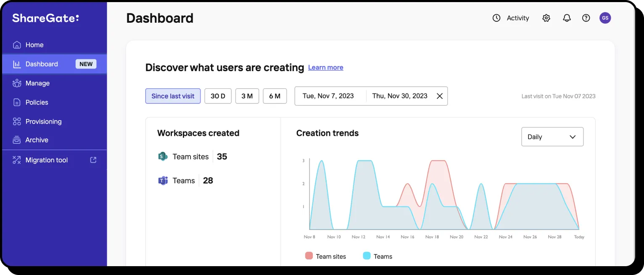Click the Discover what users are creating heading
Screen dimensions: 644x275
[224, 67]
